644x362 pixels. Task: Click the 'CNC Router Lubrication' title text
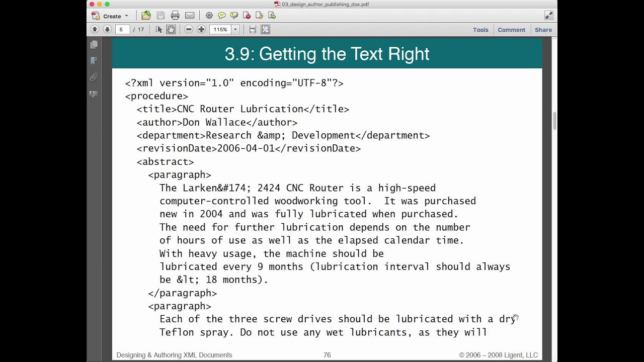[x=240, y=109]
